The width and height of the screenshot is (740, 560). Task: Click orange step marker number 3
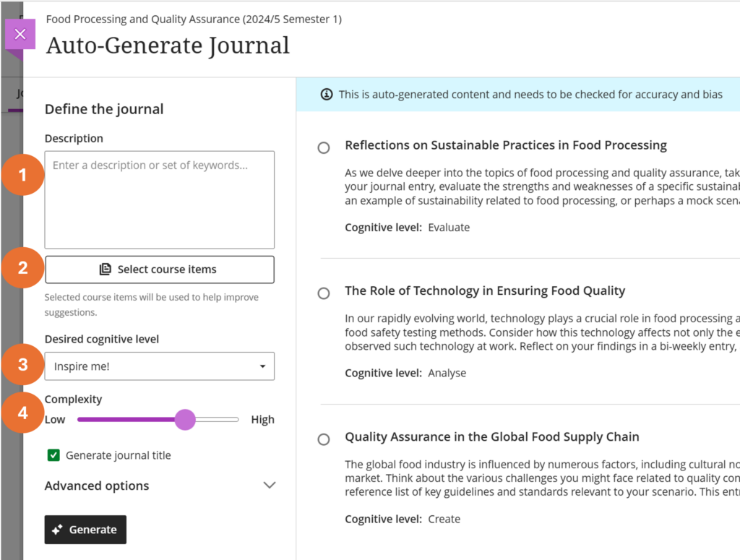(x=23, y=365)
